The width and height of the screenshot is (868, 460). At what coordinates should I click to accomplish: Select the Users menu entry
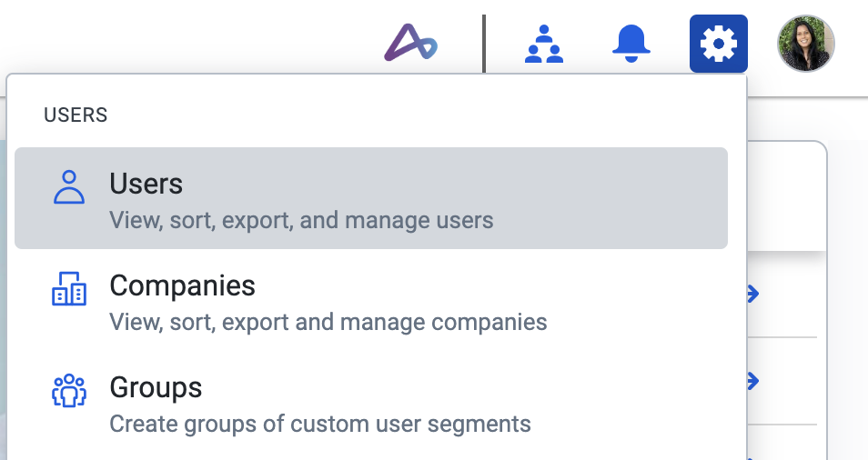coord(146,184)
